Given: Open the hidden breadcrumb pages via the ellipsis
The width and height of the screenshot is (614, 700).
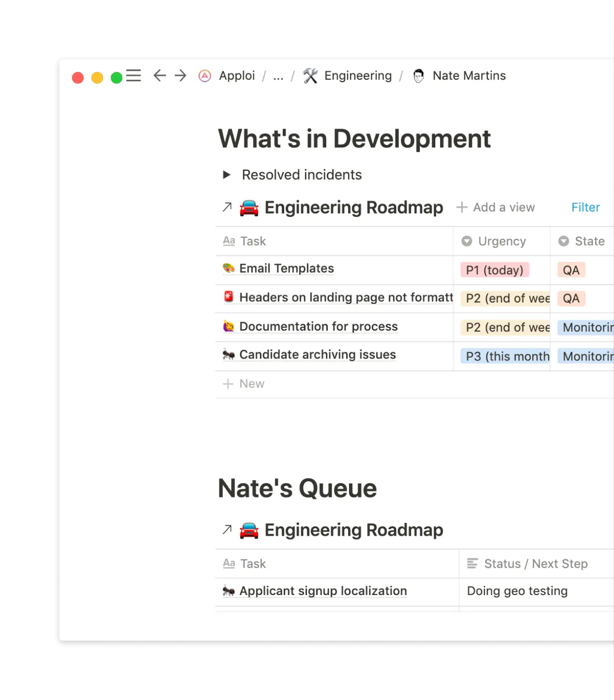Looking at the screenshot, I should [x=278, y=76].
